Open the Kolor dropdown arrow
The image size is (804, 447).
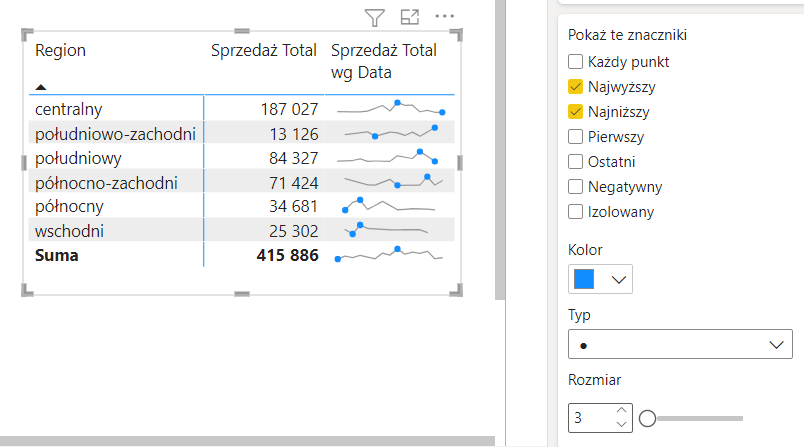(x=619, y=279)
